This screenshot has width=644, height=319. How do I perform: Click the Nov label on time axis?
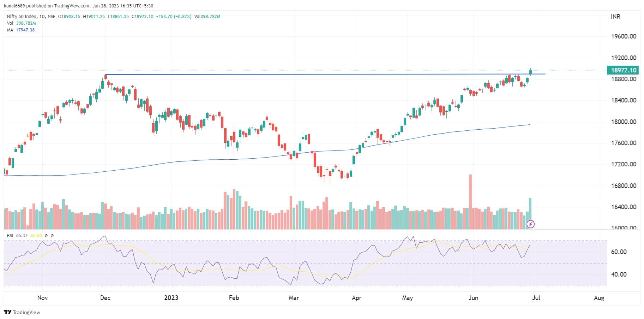click(x=42, y=298)
